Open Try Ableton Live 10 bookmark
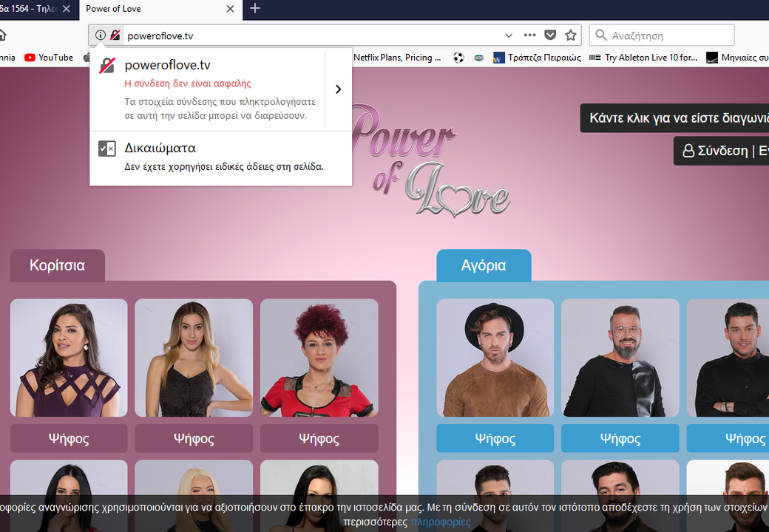This screenshot has height=532, width=769. pyautogui.click(x=643, y=58)
